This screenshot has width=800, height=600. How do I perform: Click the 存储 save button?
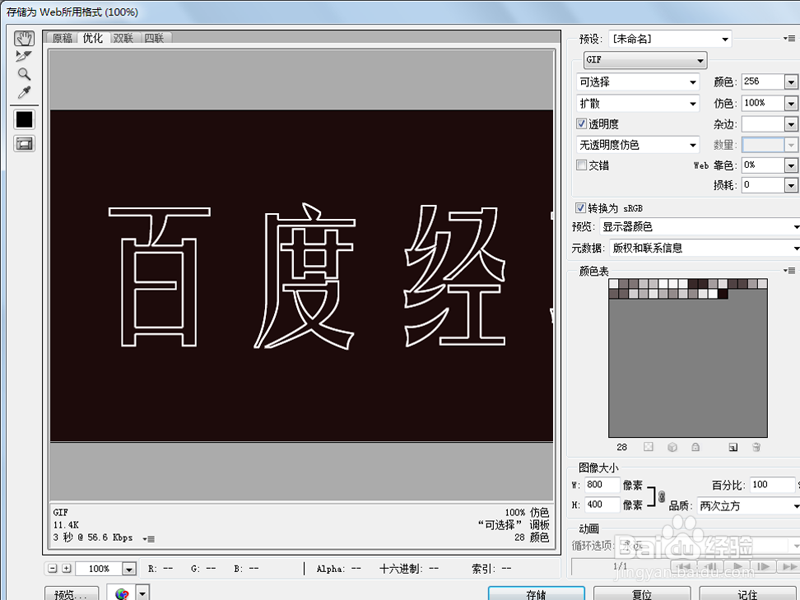coord(536,593)
